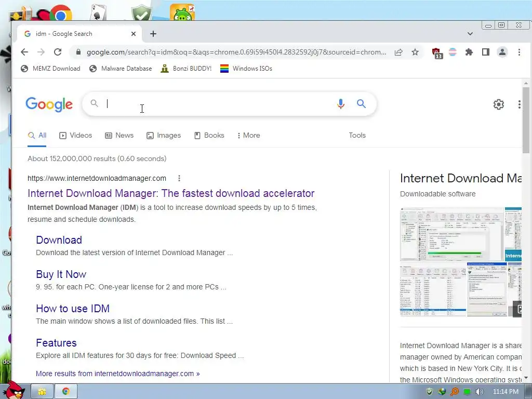
Task: Click the 11:14 PM taskbar clock
Action: coord(506,392)
